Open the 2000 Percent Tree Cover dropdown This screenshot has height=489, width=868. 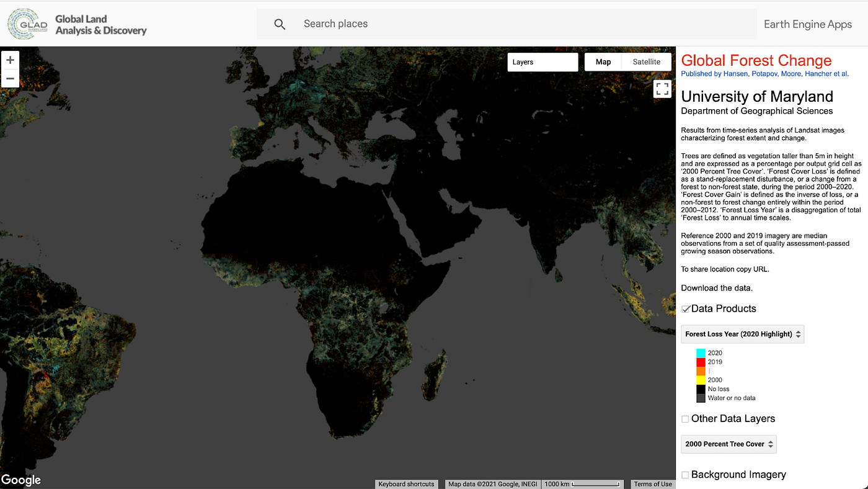coord(729,444)
